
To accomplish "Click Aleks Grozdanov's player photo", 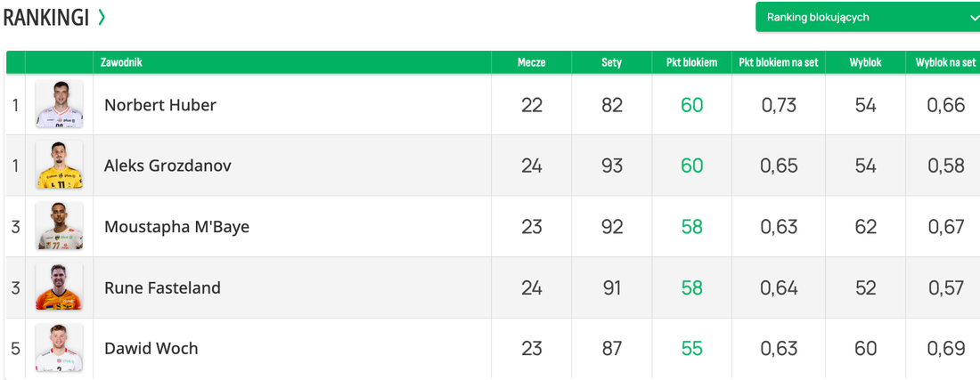I will click(x=59, y=166).
